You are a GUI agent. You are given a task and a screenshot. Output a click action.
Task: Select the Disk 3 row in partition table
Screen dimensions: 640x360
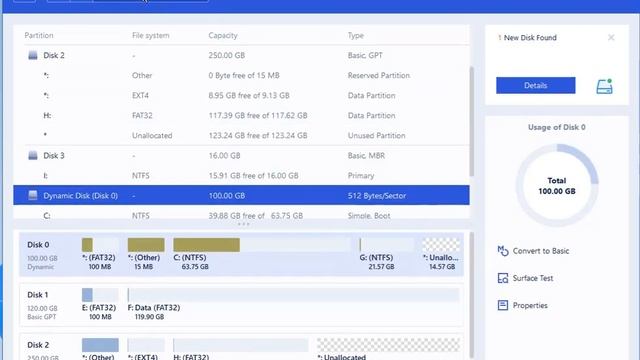[x=241, y=155]
